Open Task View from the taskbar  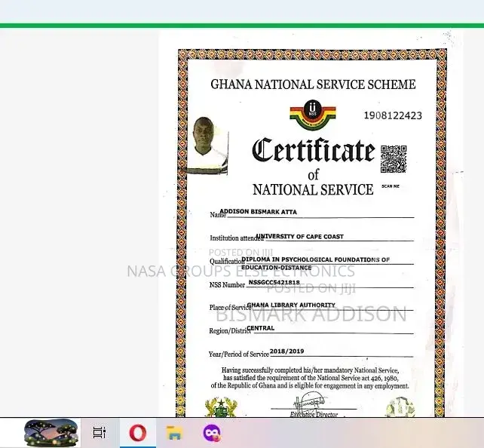pyautogui.click(x=99, y=433)
